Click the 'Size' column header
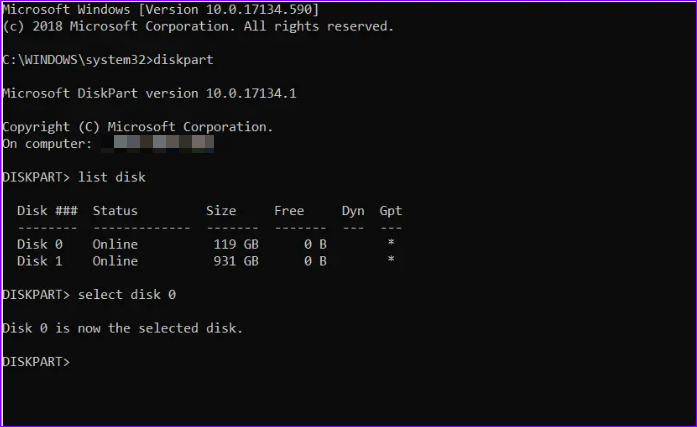 coord(221,211)
